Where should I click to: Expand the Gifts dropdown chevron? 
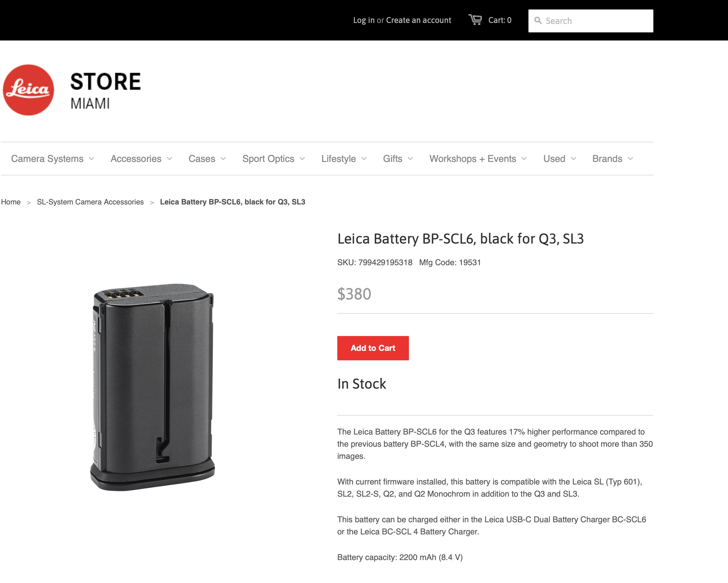tap(410, 159)
